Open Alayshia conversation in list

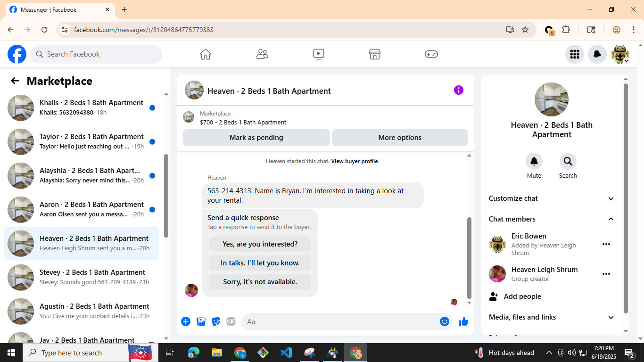[x=81, y=176]
